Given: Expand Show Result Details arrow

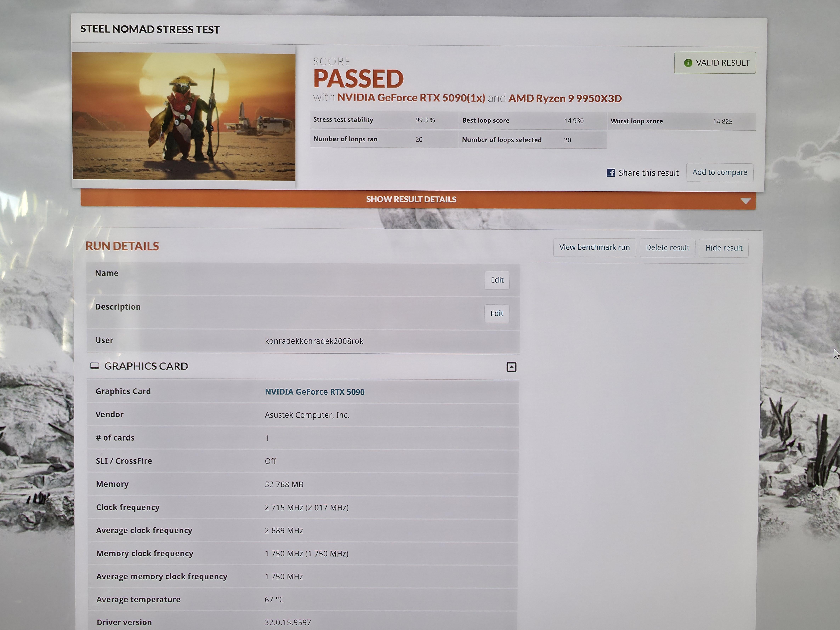Looking at the screenshot, I should click(x=745, y=201).
